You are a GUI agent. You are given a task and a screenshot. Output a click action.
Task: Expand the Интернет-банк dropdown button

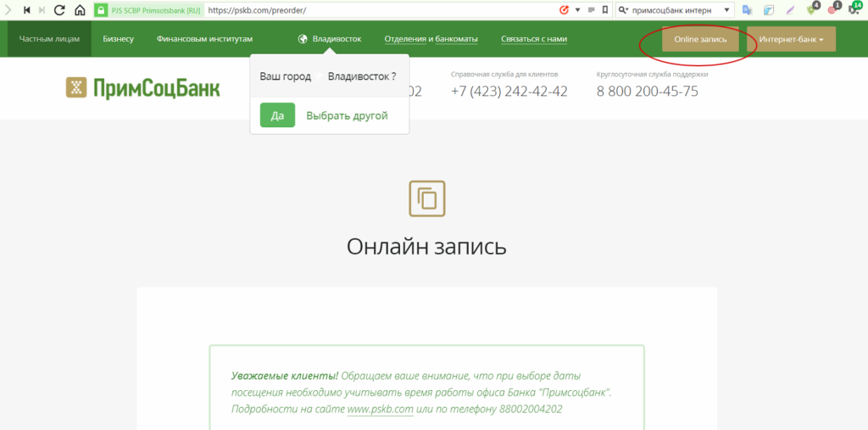[791, 39]
